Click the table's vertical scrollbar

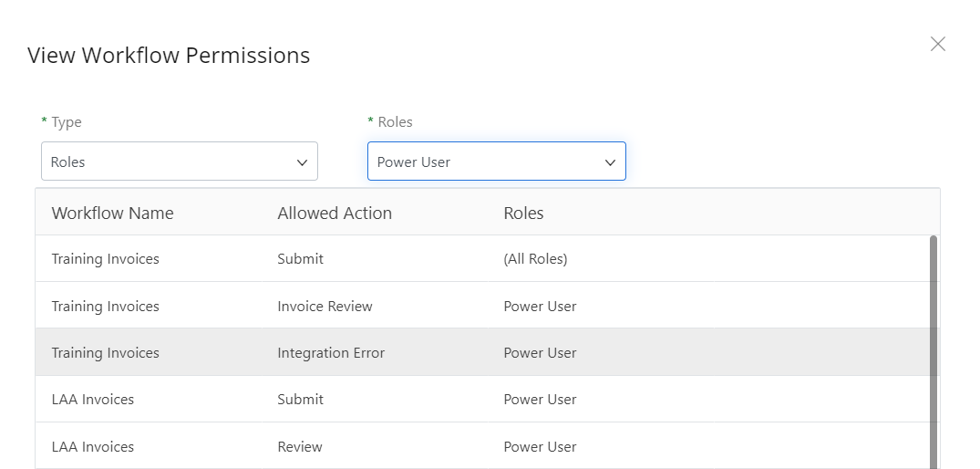click(933, 347)
